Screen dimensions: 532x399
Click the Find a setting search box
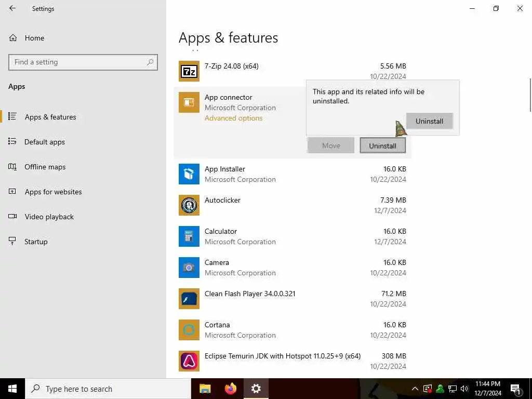(x=83, y=62)
